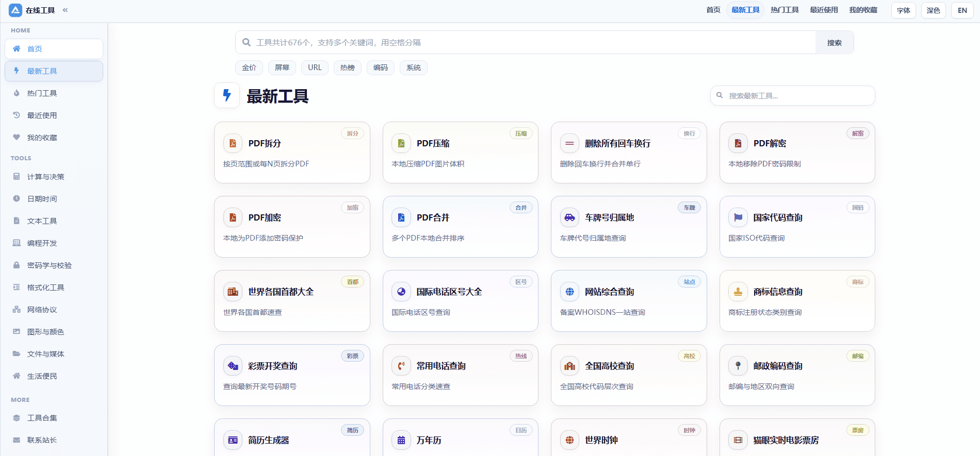The image size is (980, 456).
Task: Open 首页 in the left sidebar
Action: (x=54, y=49)
